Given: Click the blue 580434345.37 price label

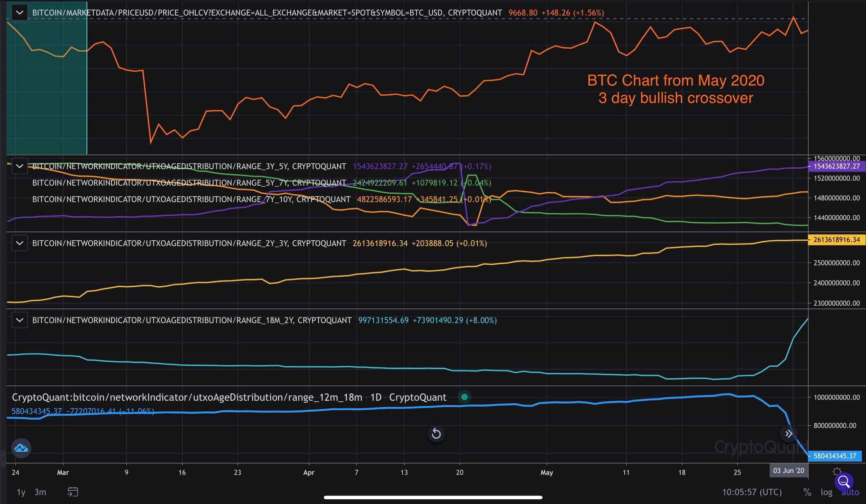Looking at the screenshot, I should pyautogui.click(x=835, y=456).
